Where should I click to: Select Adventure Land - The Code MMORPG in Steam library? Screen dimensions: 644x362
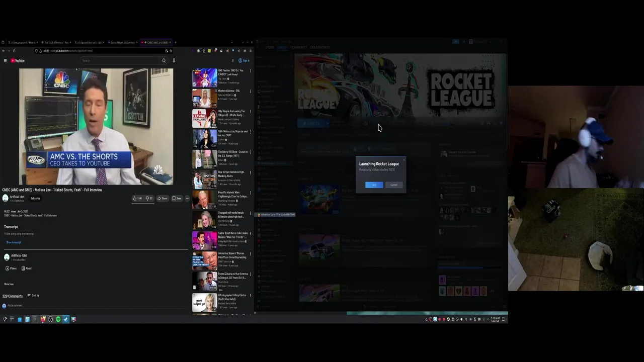pyautogui.click(x=276, y=215)
